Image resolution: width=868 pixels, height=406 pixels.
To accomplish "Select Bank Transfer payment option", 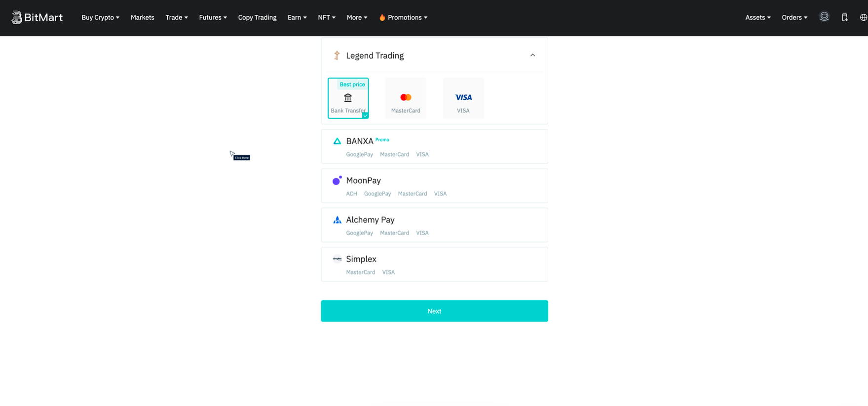I will (348, 98).
